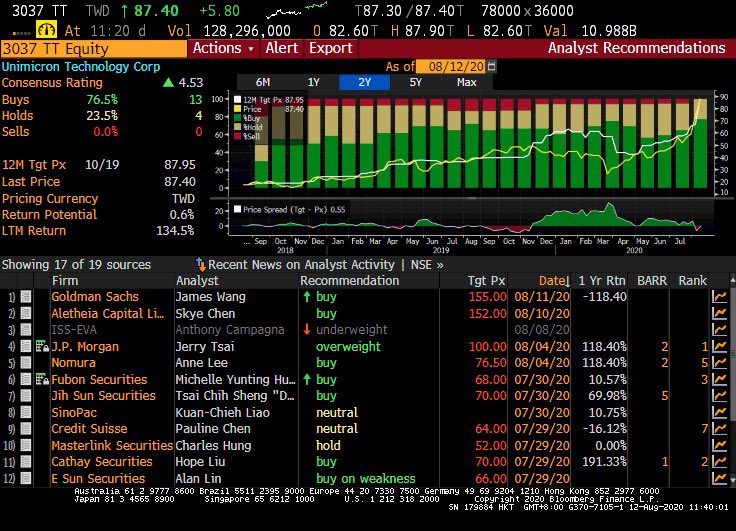Open Credit Suisse report document icon
736x531 pixels.
coord(26,429)
